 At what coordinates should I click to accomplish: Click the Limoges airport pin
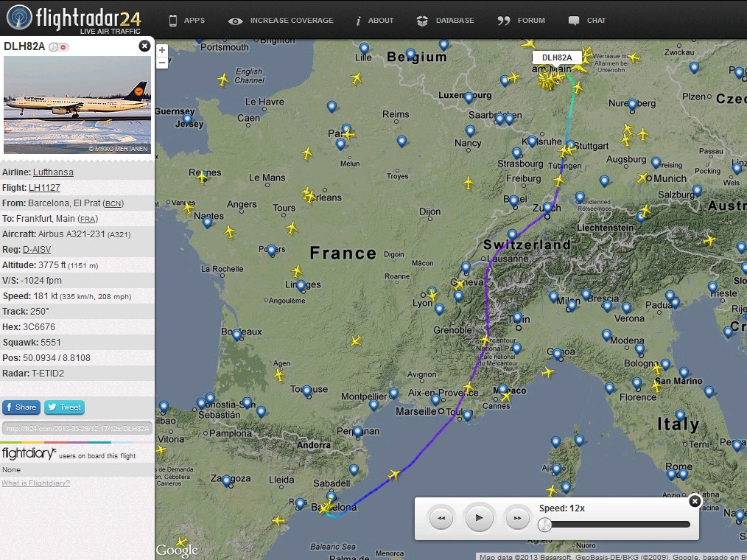(x=301, y=286)
